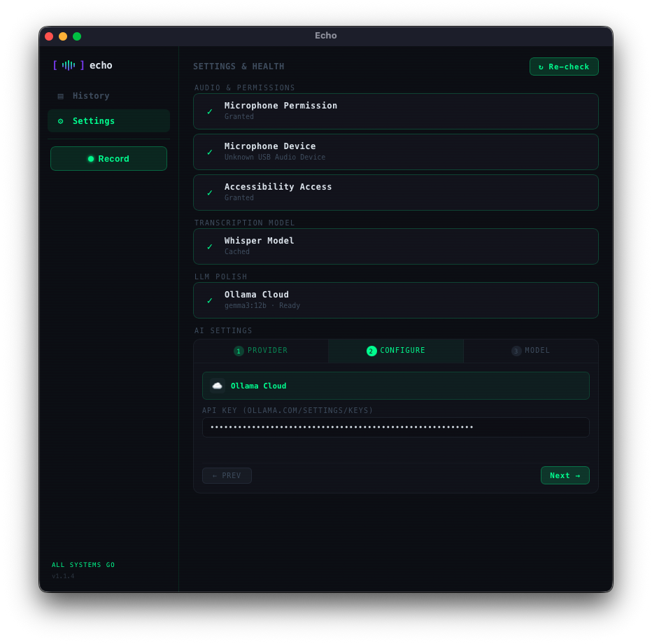
Task: Click the 'LLM POLISH' section label
Action: click(221, 277)
